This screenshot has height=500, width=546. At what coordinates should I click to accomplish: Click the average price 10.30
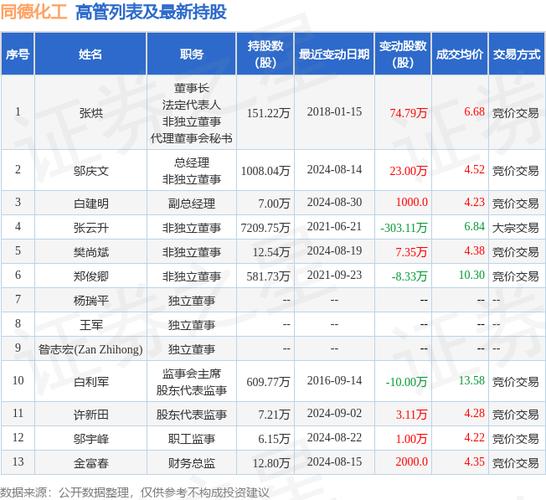pyautogui.click(x=471, y=275)
